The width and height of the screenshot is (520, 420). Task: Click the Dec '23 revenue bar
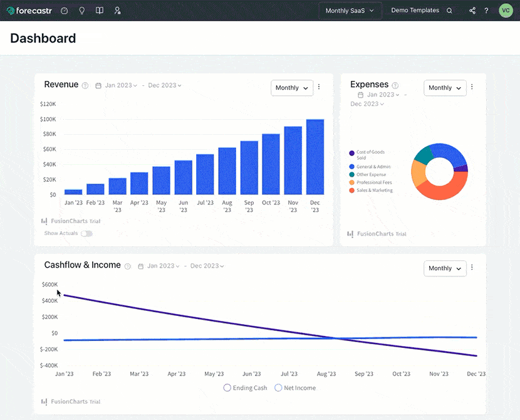(315, 157)
